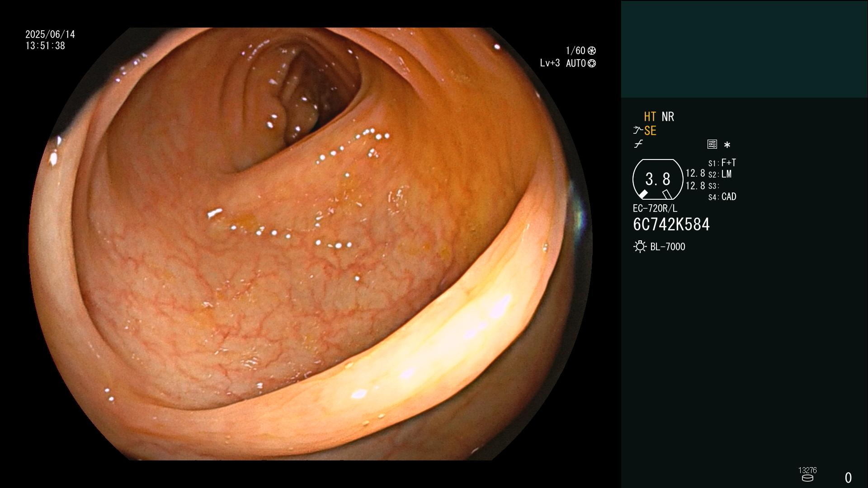The image size is (868, 488).
Task: Click the AUTO exposure label
Action: 576,63
